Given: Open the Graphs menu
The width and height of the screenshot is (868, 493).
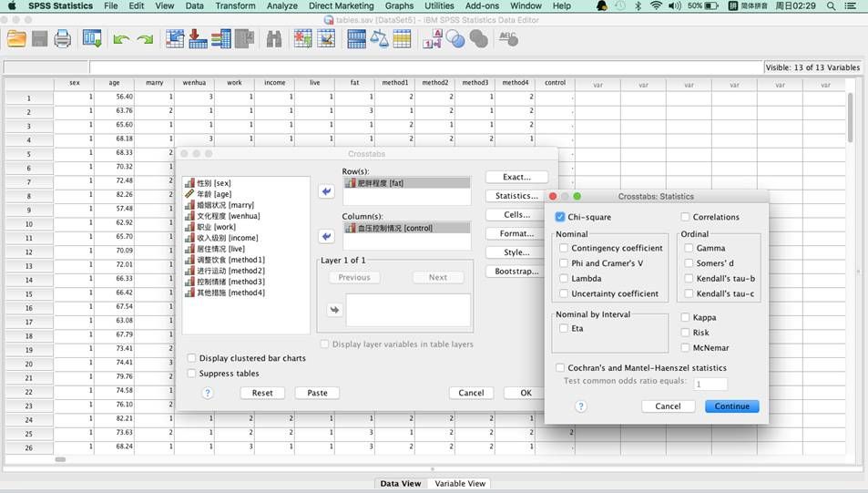Looking at the screenshot, I should coord(399,6).
